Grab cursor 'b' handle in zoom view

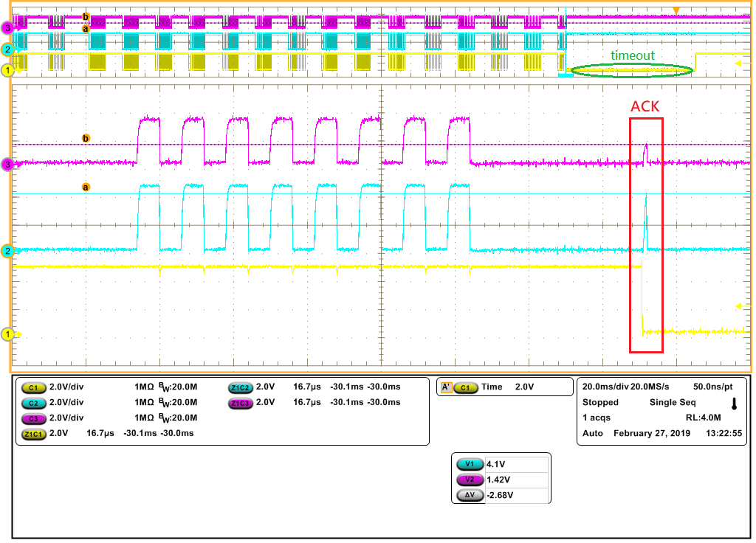(86, 139)
